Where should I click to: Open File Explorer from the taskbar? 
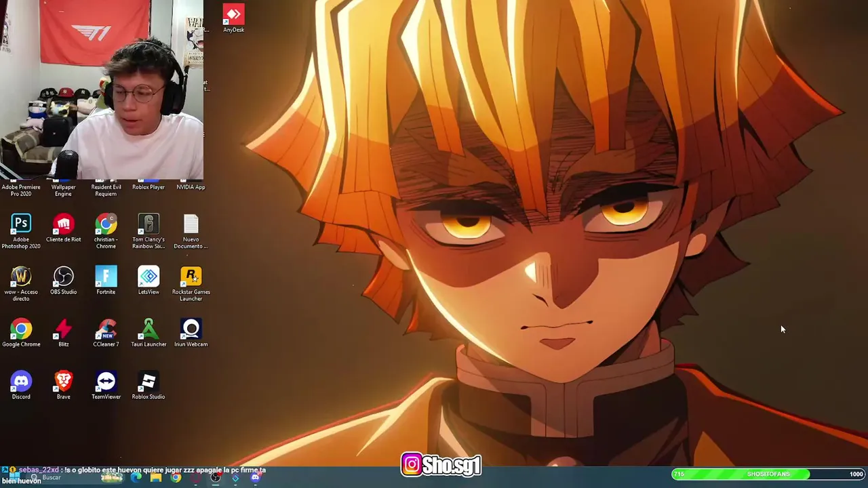(x=156, y=478)
